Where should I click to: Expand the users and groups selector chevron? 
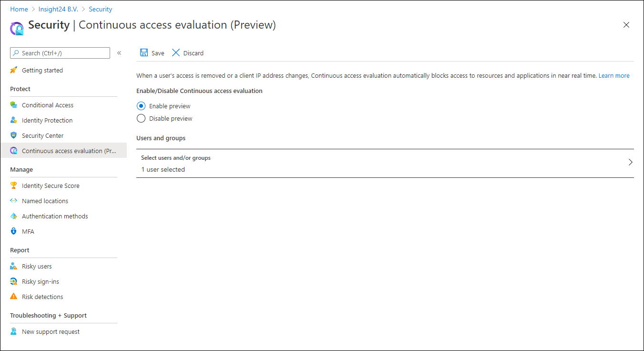(x=630, y=162)
